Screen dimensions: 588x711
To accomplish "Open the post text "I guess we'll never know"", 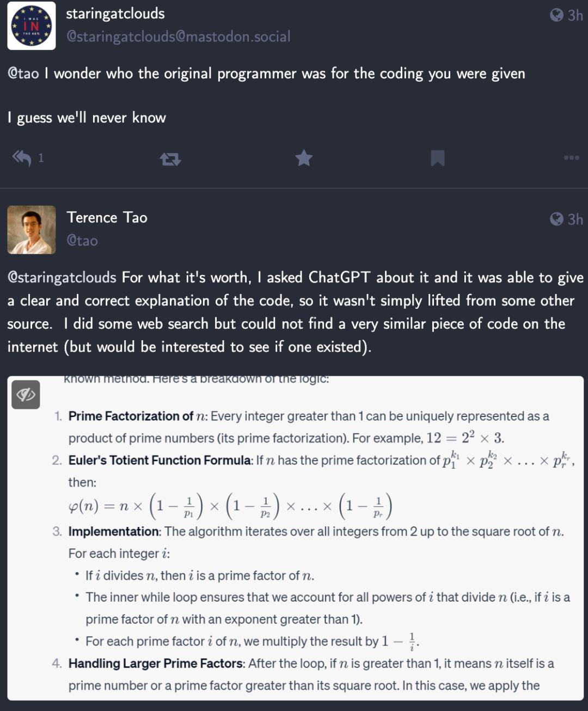I will (x=87, y=118).
